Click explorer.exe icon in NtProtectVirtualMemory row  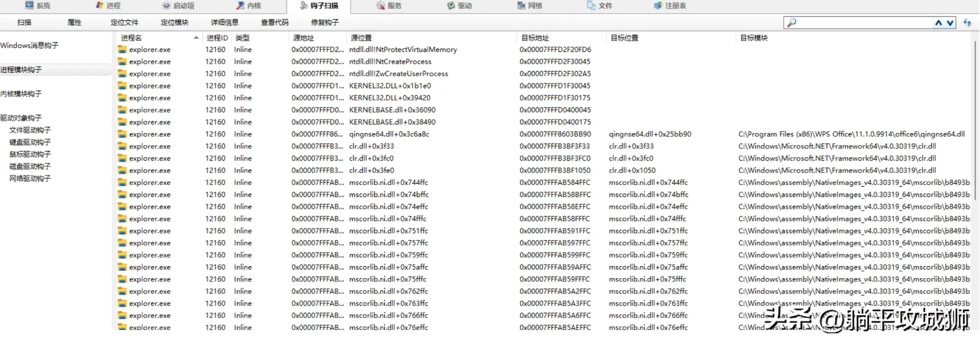[x=122, y=50]
